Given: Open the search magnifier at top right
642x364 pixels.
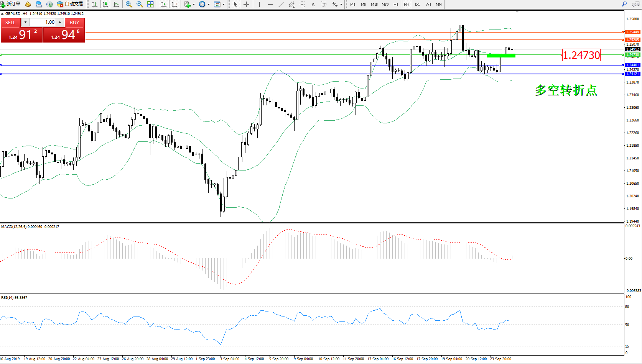Looking at the screenshot, I should point(624,4).
